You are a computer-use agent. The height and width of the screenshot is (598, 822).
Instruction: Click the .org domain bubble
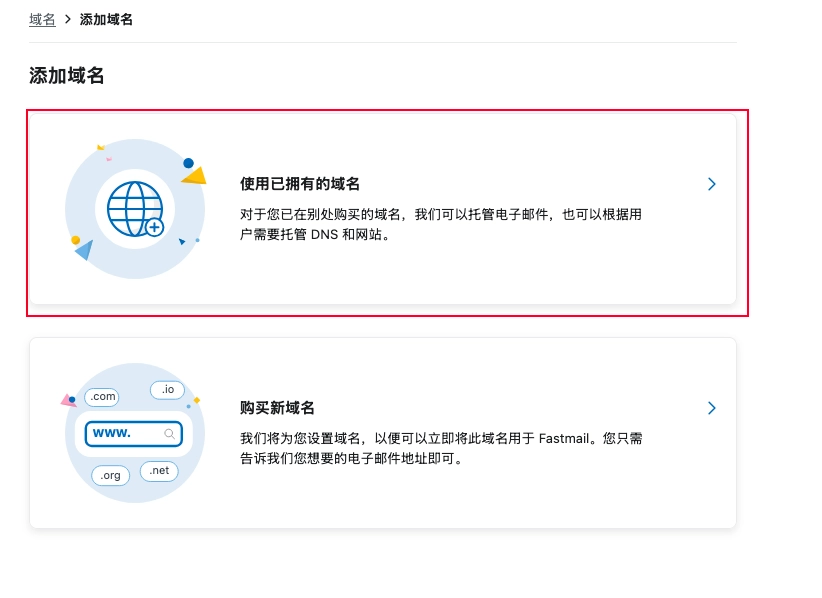(110, 475)
